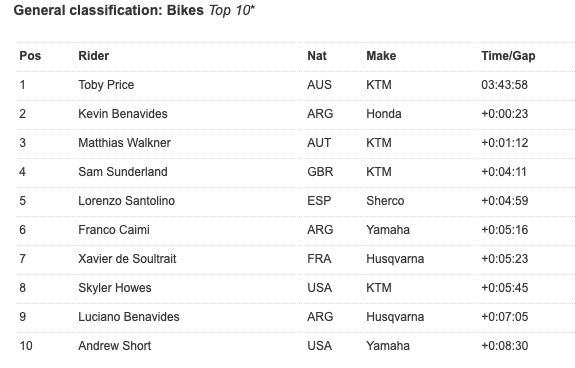Click the General classification: Bikes heading

tap(109, 10)
